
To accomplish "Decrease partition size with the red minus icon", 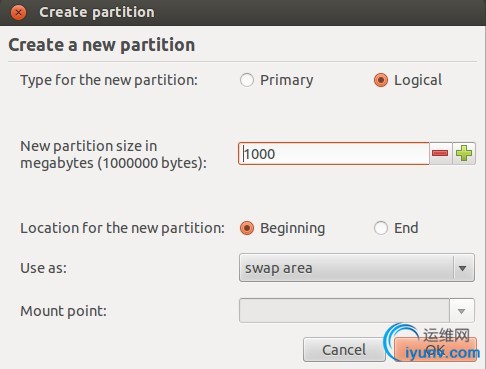I will point(440,153).
